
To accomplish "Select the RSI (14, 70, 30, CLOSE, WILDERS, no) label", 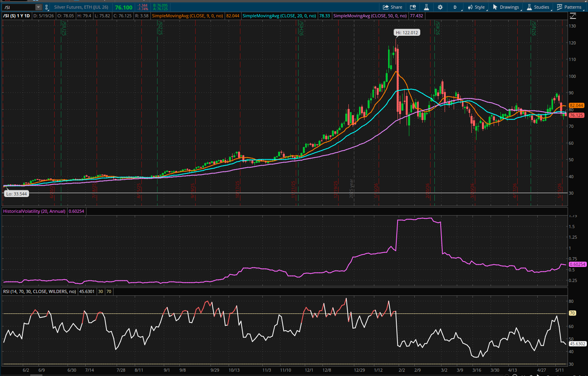I will click(40, 291).
